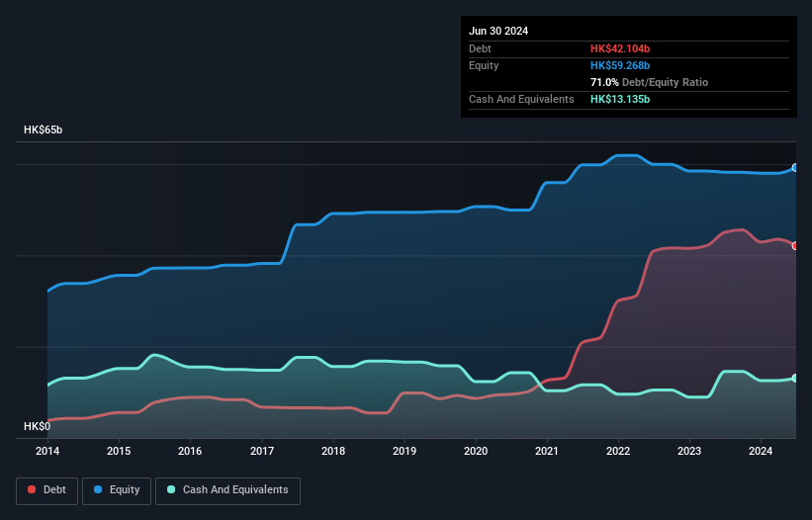Click the 71.0% Debt/Equity Ratio text
The height and width of the screenshot is (520, 812).
[x=649, y=82]
